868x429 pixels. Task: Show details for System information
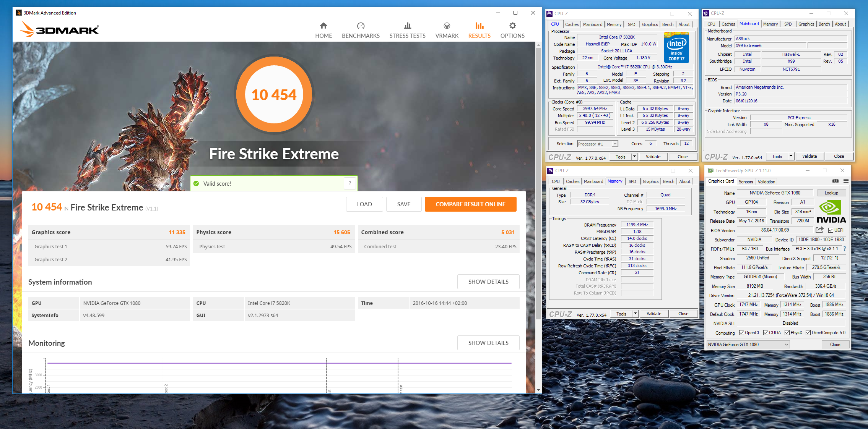[x=488, y=282]
